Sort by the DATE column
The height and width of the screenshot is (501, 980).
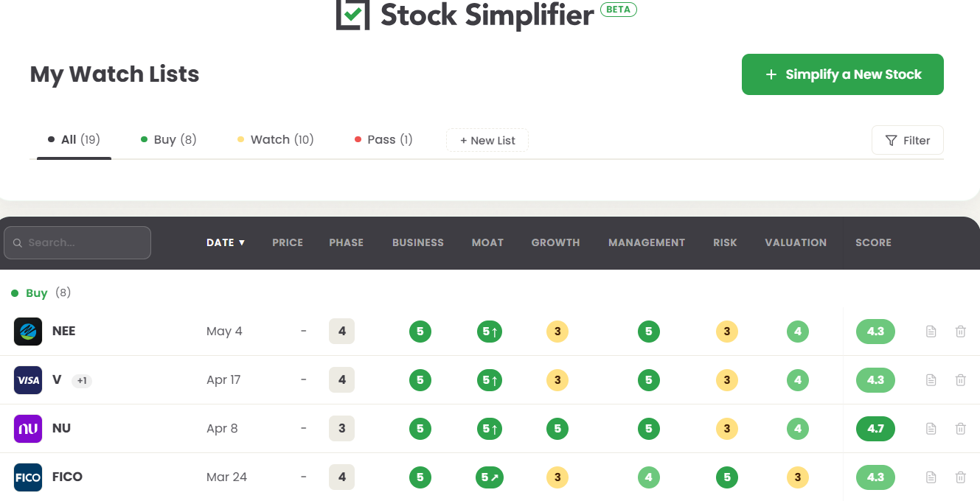[x=226, y=242]
